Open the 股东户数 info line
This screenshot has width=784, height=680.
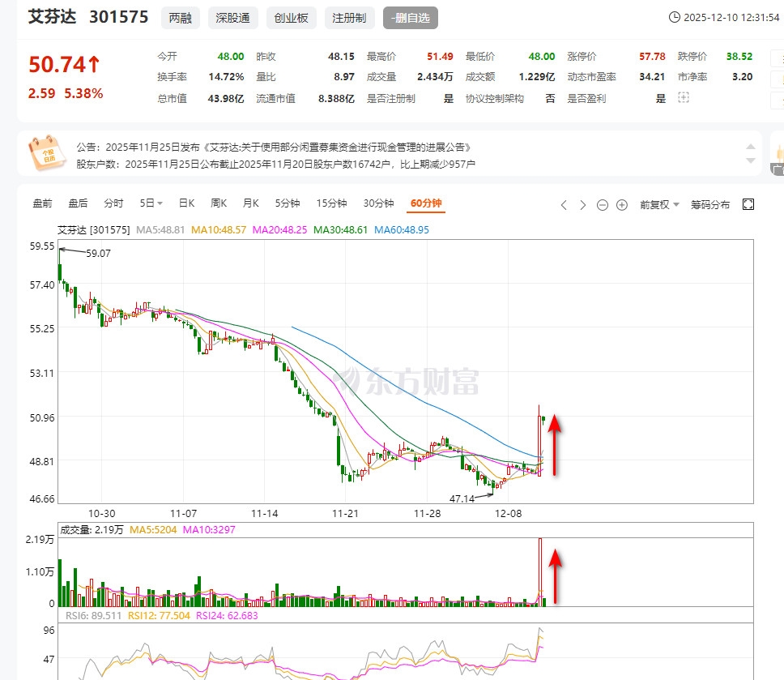tap(275, 164)
